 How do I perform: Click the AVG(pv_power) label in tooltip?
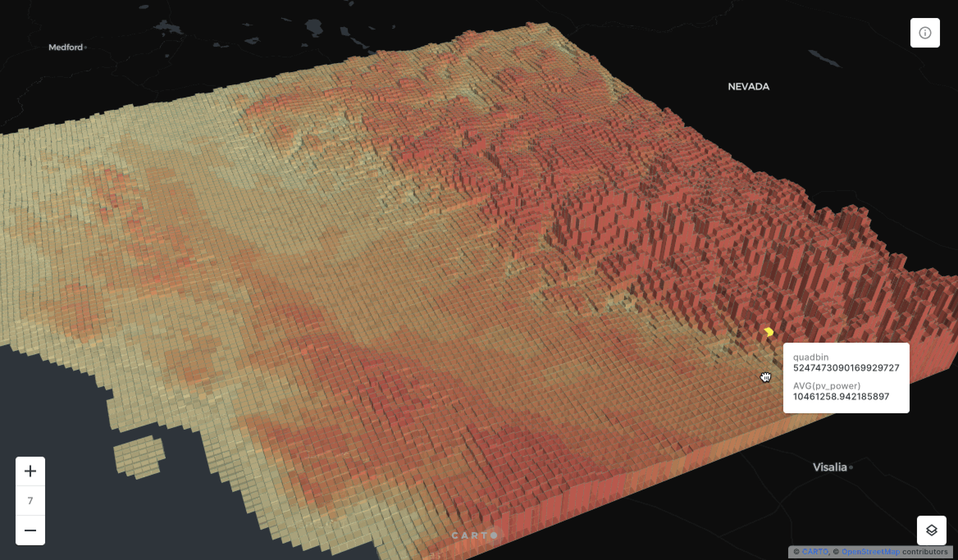(826, 386)
